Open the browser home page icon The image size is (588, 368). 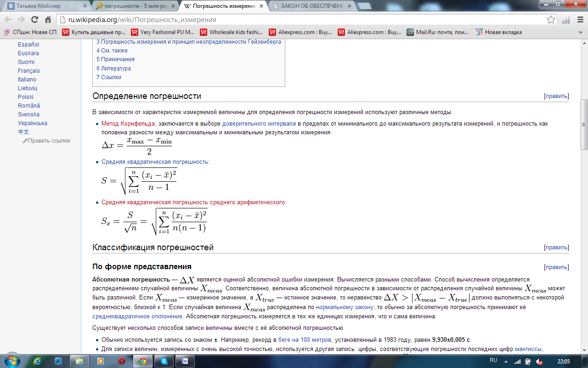tap(48, 20)
